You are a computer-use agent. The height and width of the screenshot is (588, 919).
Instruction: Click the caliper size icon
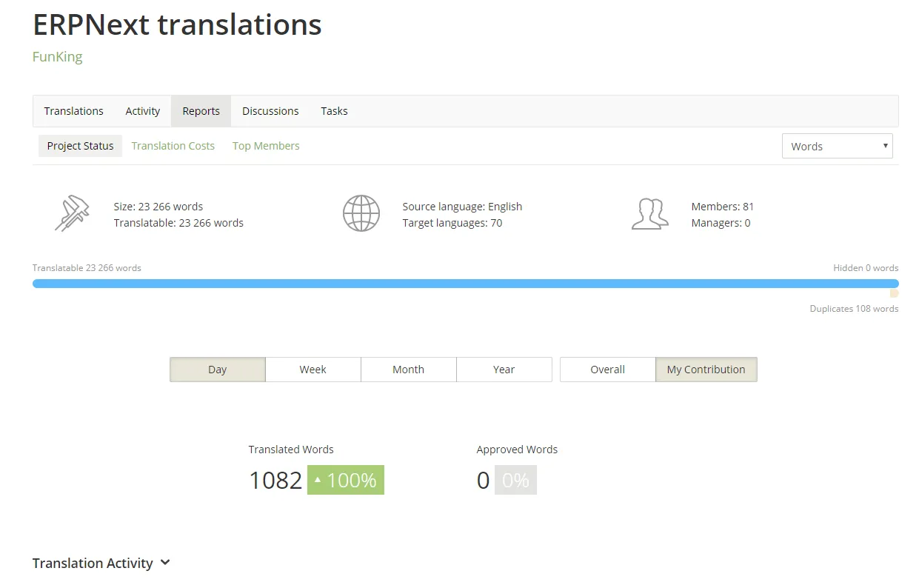(72, 213)
